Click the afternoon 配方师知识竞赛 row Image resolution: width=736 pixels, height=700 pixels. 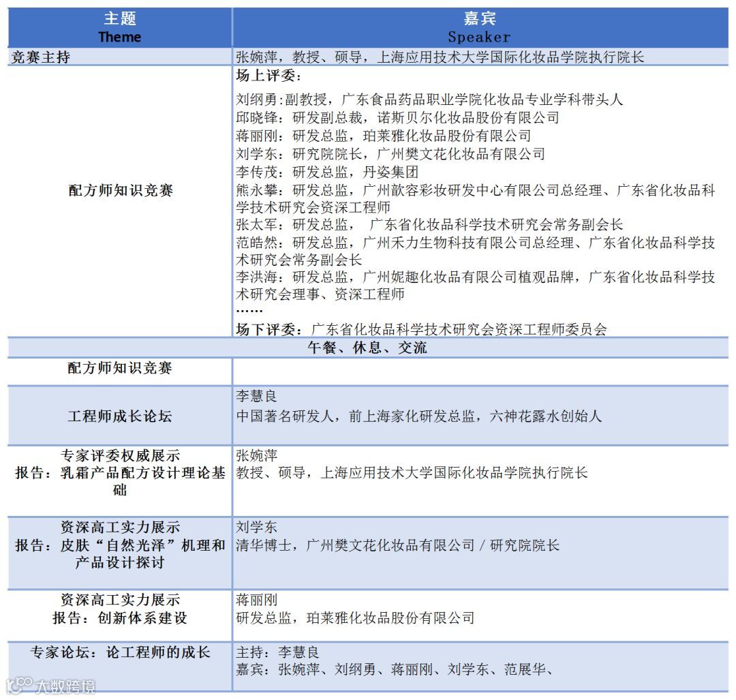pos(119,370)
